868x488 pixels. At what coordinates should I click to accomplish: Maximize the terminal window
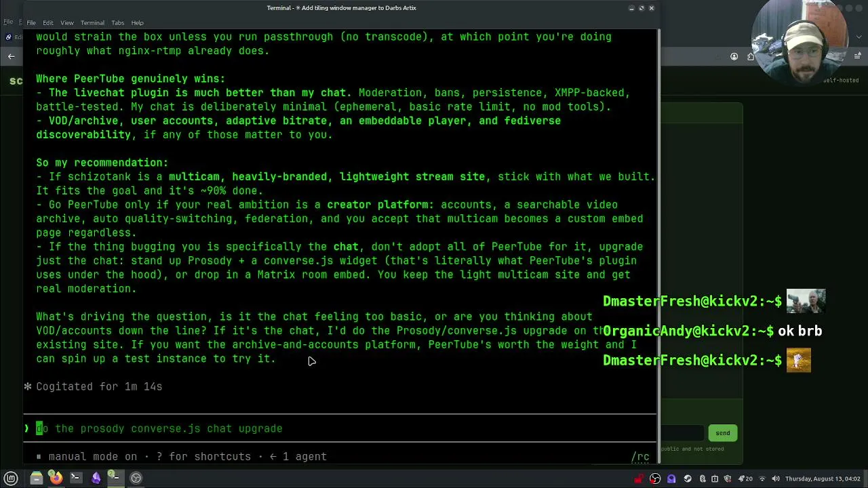pyautogui.click(x=642, y=8)
